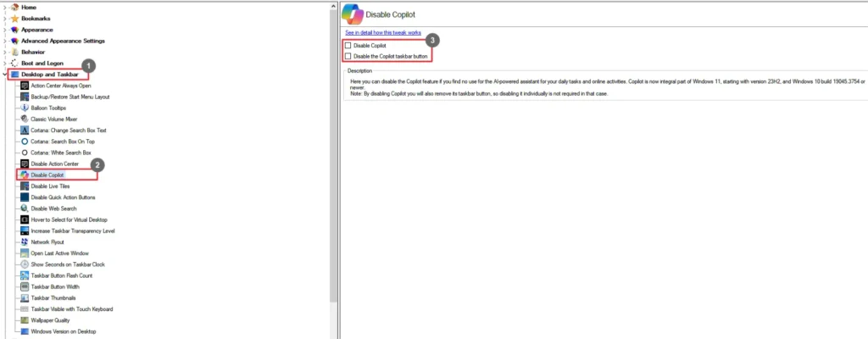Click the Balloon Tooltips icon
The width and height of the screenshot is (868, 339).
25,108
